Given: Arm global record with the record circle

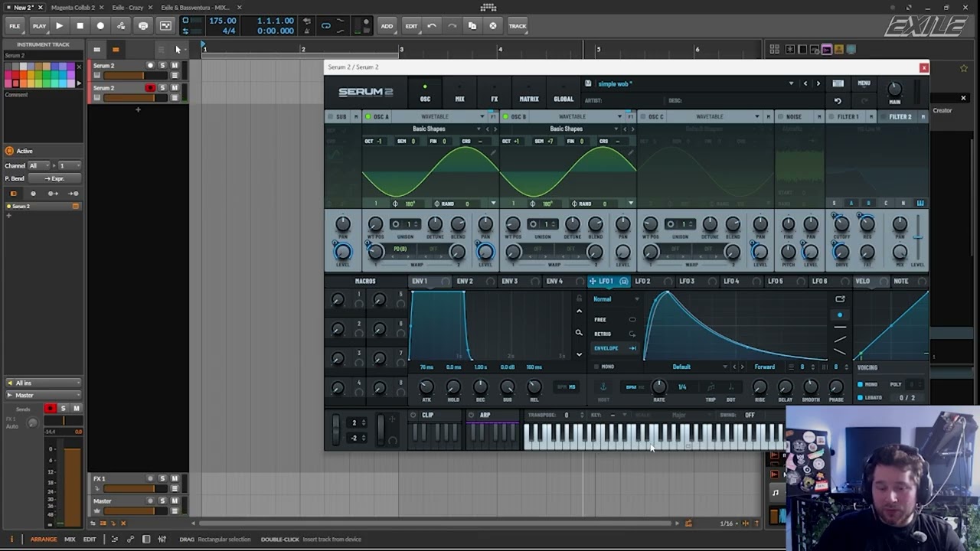Looking at the screenshot, I should point(100,26).
